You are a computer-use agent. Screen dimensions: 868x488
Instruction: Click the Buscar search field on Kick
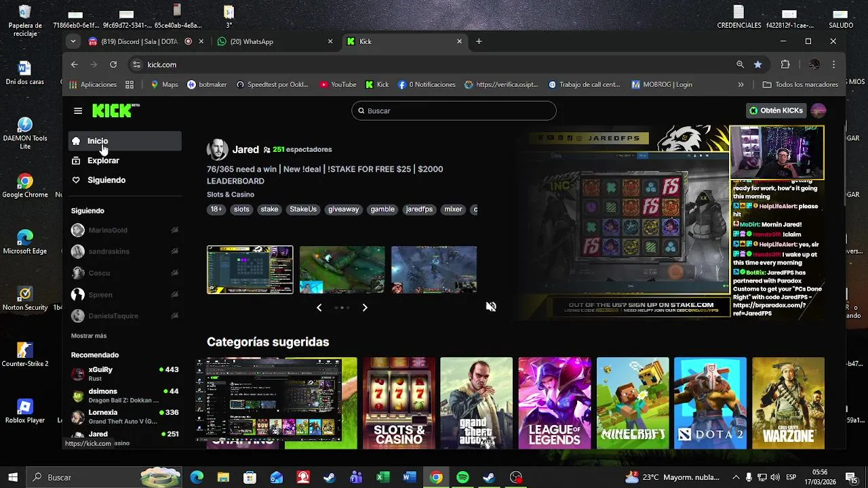point(454,110)
